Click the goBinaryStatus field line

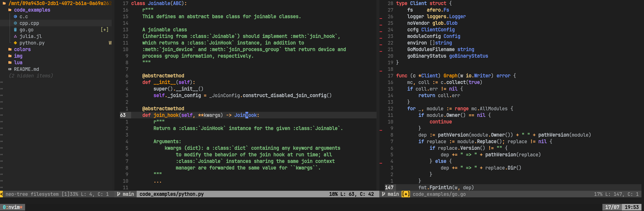[448, 56]
